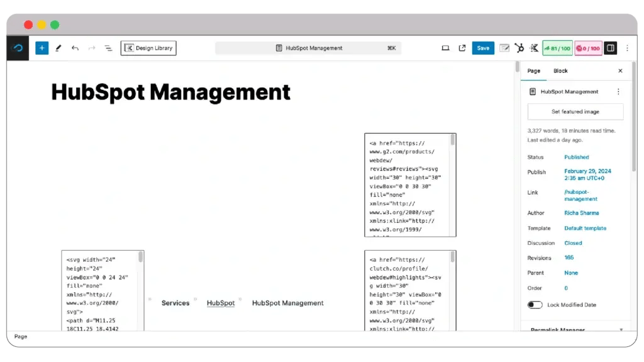
Task: Click the HubSpot Management command palette bar
Action: [308, 48]
